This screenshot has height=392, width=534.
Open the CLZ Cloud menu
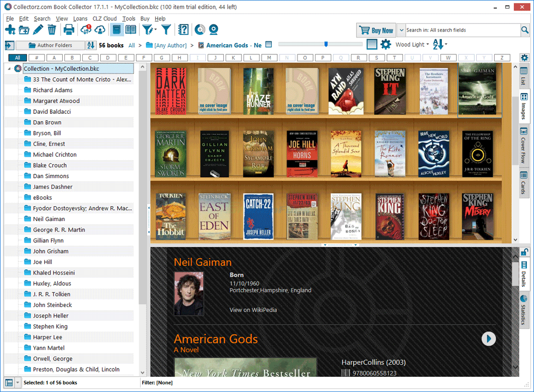(x=105, y=19)
